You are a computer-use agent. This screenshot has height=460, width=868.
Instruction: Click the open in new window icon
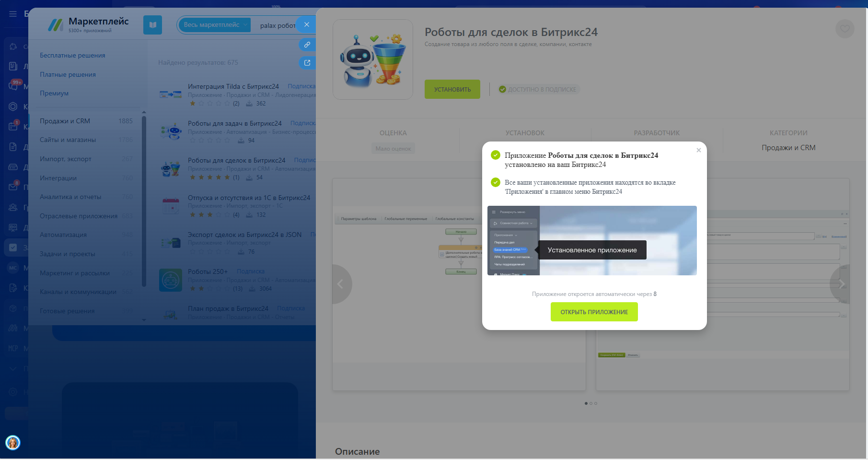pos(307,63)
